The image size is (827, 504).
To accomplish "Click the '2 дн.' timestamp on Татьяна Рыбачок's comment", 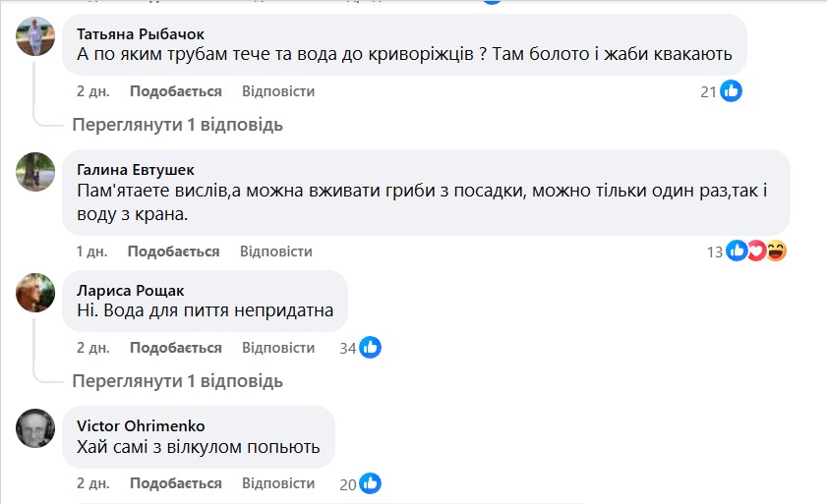I will click(x=92, y=91).
